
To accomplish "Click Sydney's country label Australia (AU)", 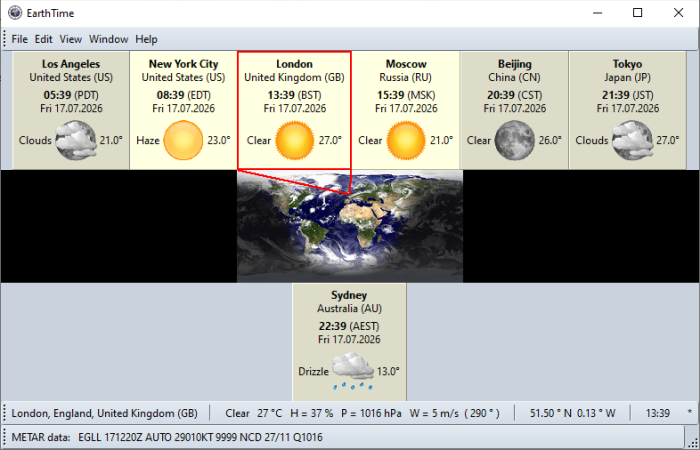I will tap(350, 308).
